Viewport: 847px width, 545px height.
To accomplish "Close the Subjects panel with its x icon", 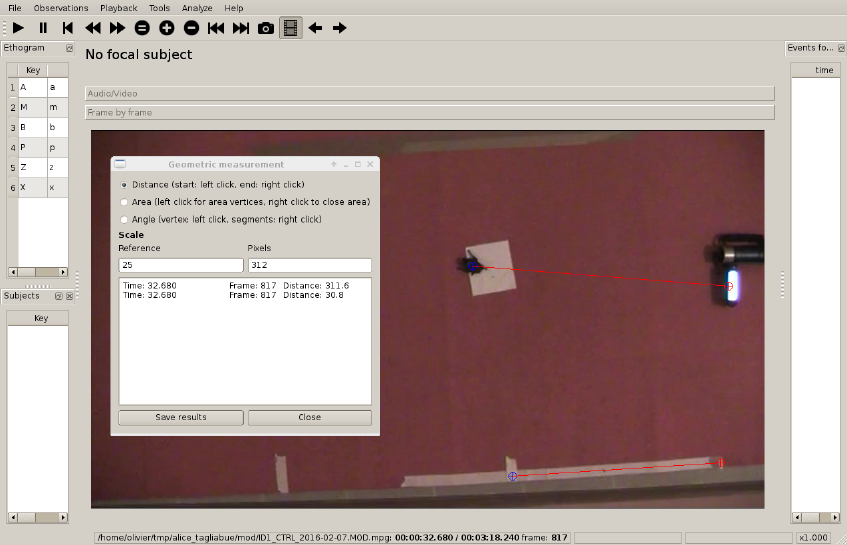I will coord(69,296).
